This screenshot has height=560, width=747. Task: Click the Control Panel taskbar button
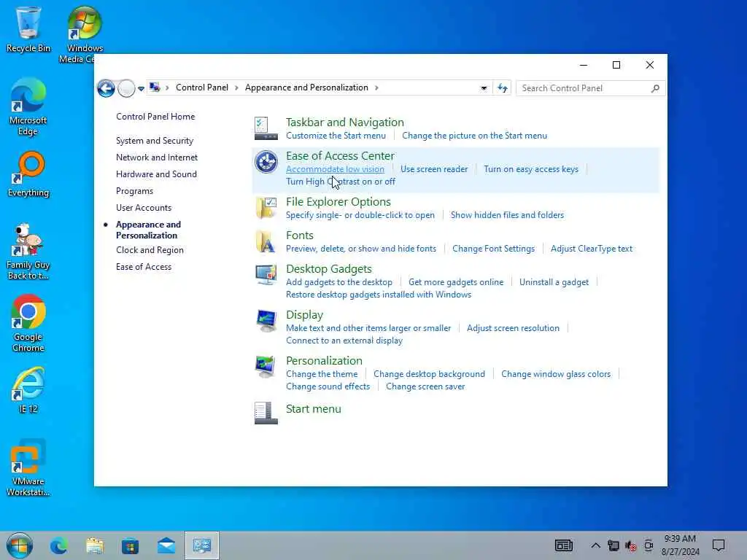(x=202, y=545)
